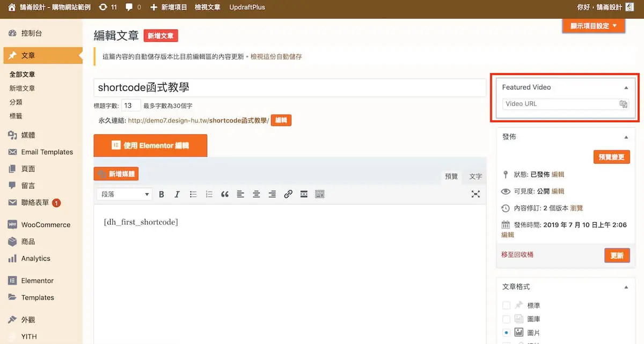The width and height of the screenshot is (644, 344).
Task: Click 使用 Elementor 編輯 button
Action: click(x=150, y=145)
